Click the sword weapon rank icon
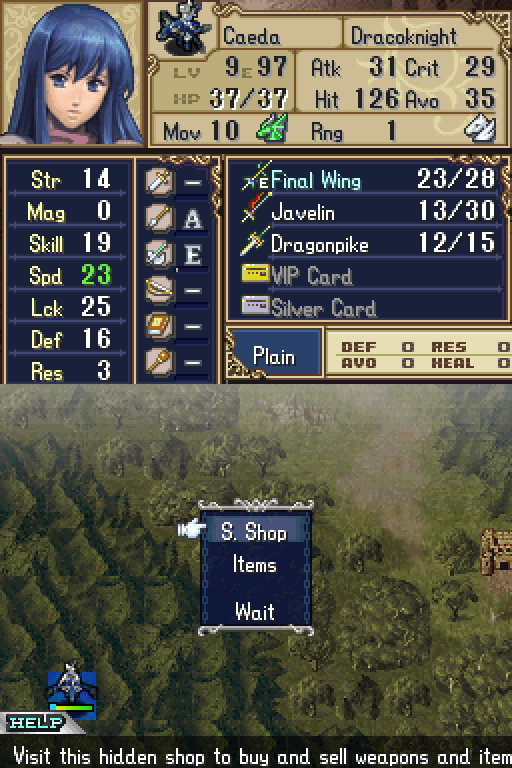The height and width of the screenshot is (768, 512). (159, 181)
